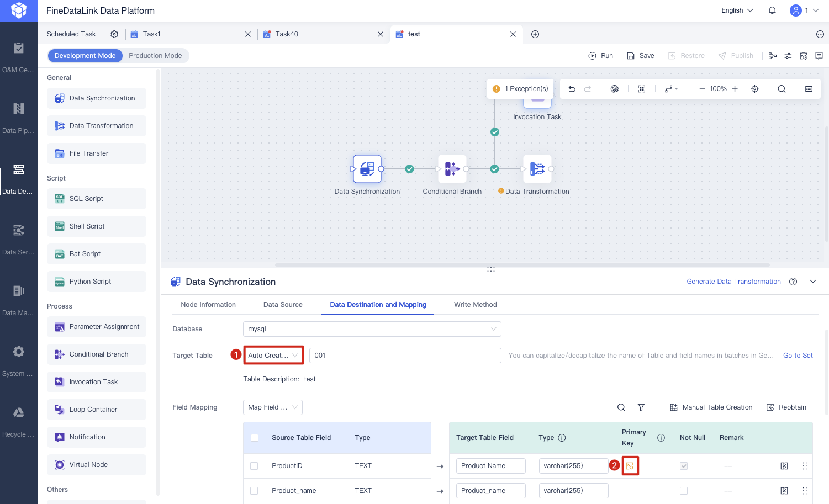Screen dimensions: 829x504
Task: Select the Conditional Branch node on canvas
Action: point(452,169)
